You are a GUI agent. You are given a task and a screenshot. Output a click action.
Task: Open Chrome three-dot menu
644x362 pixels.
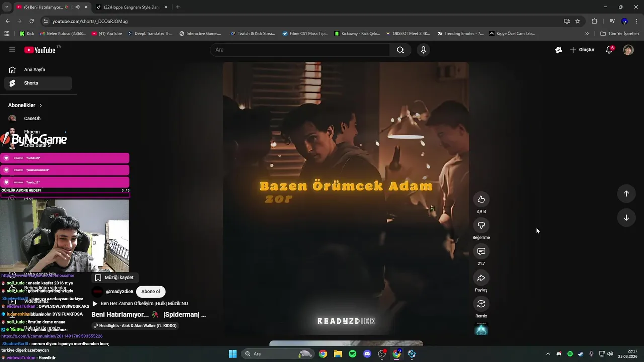pos(636,21)
